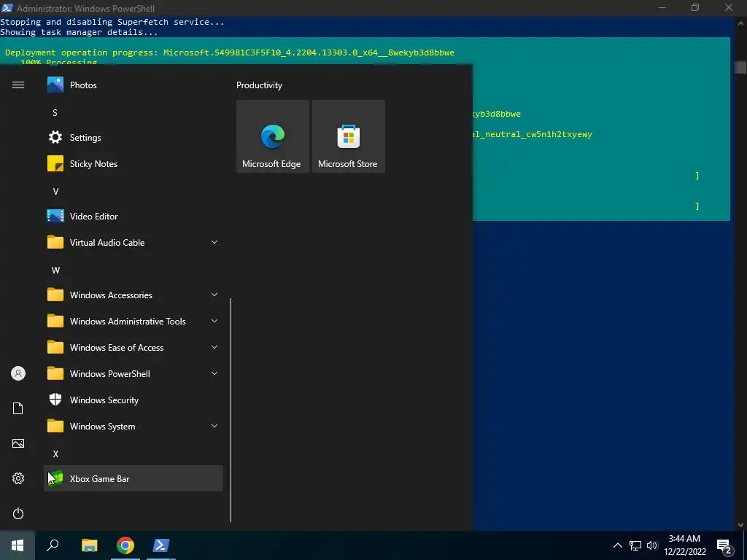747x560 pixels.
Task: Open network status tray icon
Action: pyautogui.click(x=635, y=545)
